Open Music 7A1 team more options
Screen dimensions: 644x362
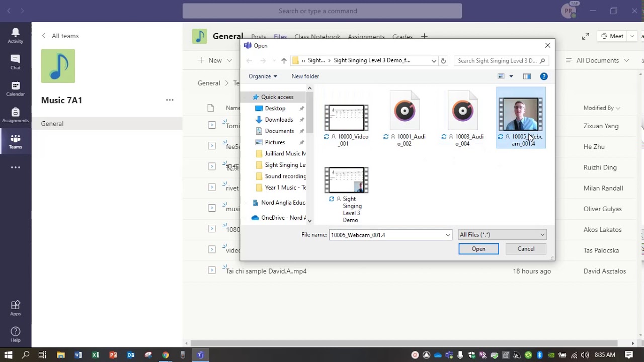click(x=170, y=100)
